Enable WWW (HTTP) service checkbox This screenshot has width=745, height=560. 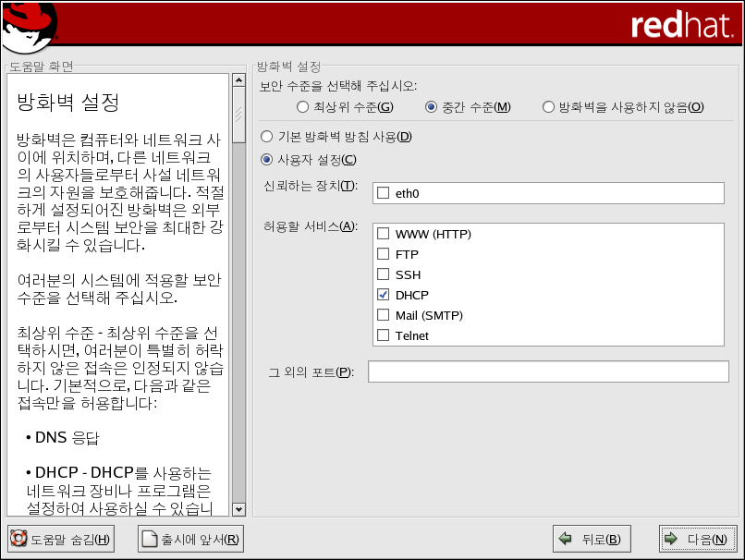[383, 235]
